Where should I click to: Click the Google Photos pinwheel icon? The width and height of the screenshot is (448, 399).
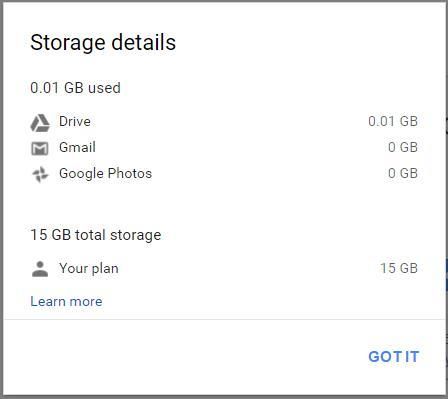click(40, 174)
